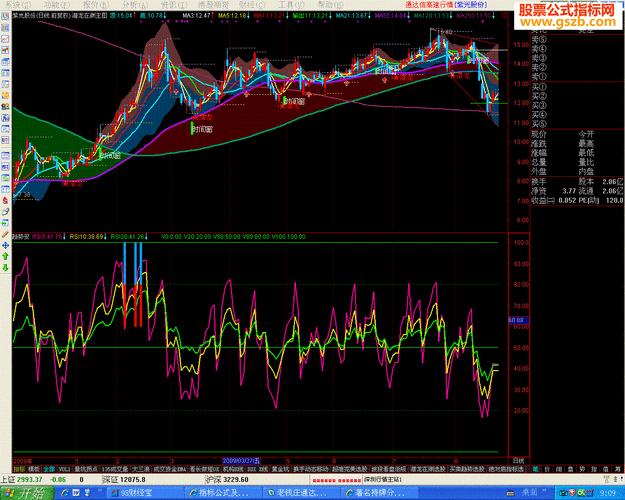Switch to the VOL indicator tab

point(64,469)
